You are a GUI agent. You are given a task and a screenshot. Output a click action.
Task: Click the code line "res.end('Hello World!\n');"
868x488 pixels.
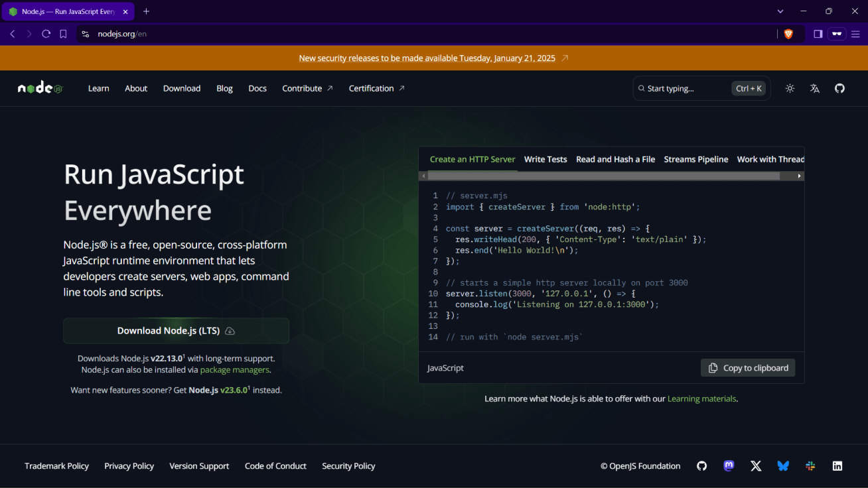[517, 251]
